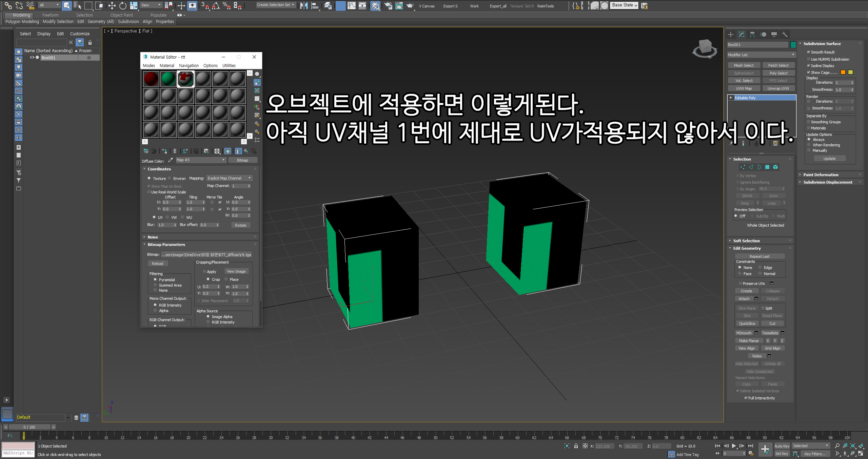868x459 pixels.
Task: Open the Create command panel tab
Action: pyautogui.click(x=731, y=35)
